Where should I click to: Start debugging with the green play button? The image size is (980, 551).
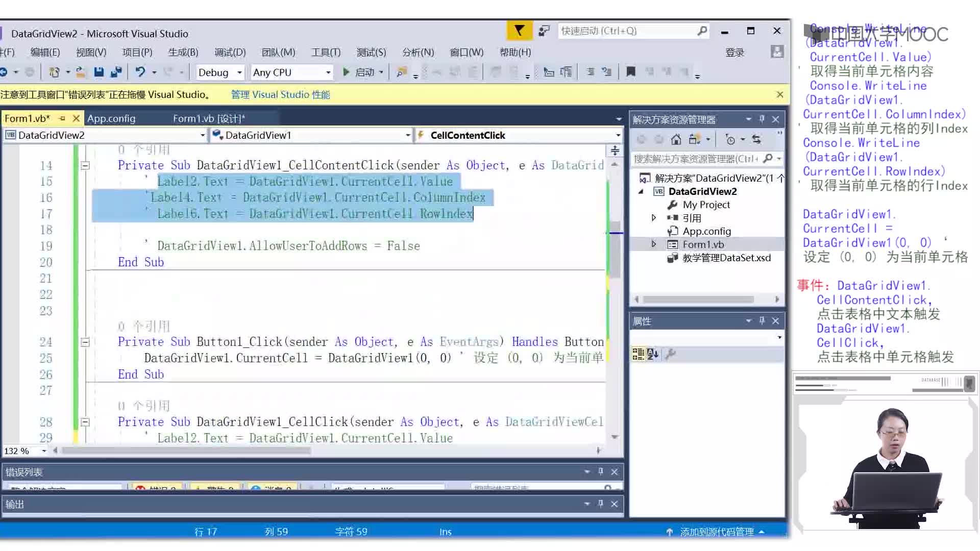coord(346,72)
